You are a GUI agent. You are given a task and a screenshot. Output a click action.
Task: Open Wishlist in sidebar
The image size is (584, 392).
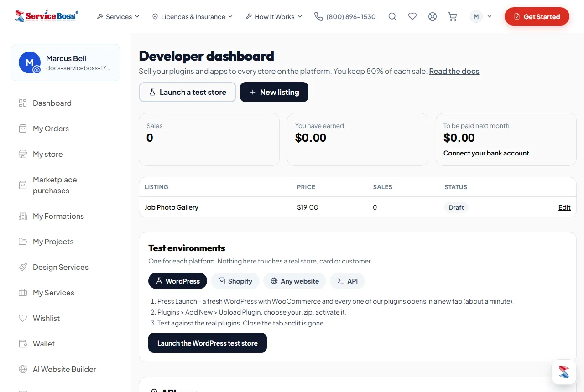pos(66,318)
